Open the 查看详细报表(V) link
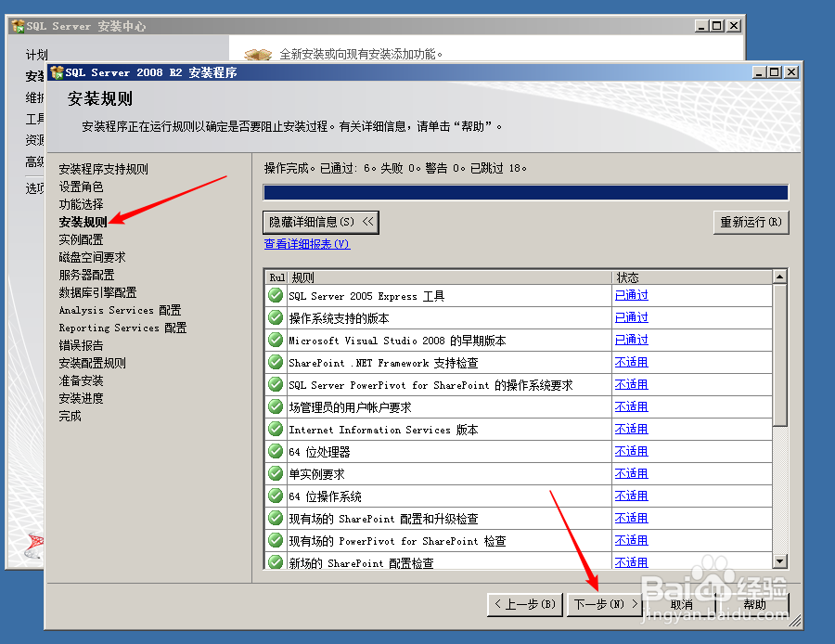 [x=307, y=244]
